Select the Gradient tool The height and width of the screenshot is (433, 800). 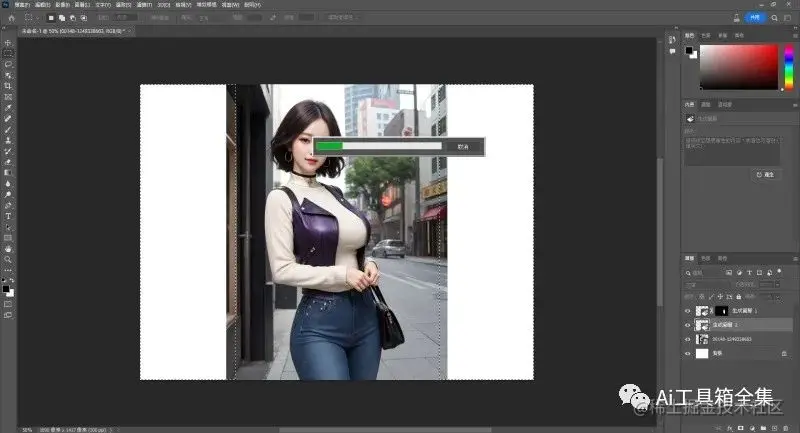tap(8, 173)
